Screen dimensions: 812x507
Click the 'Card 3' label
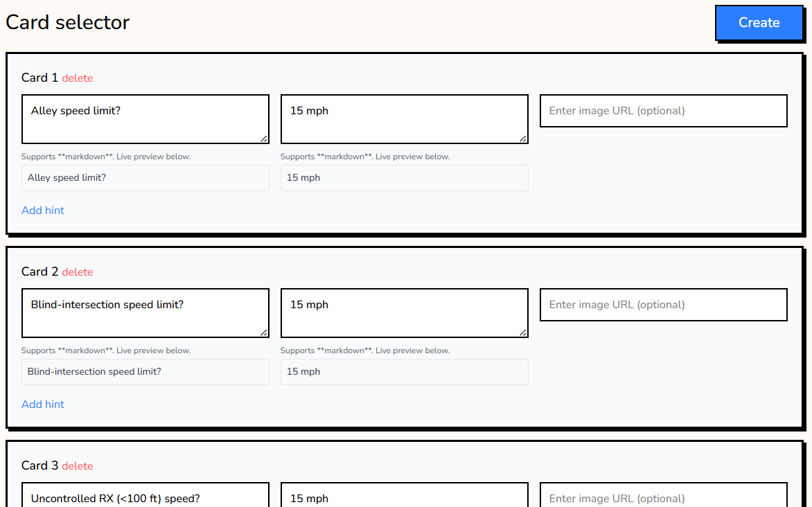(x=39, y=465)
